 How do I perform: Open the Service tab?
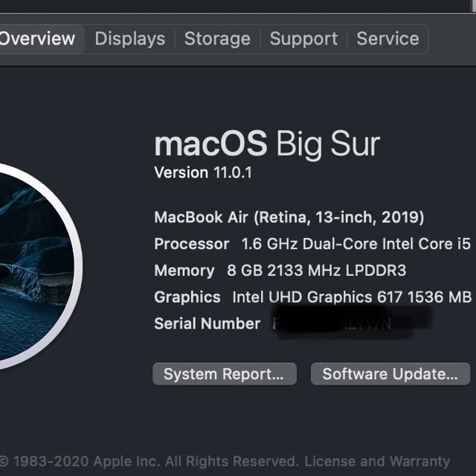point(387,39)
